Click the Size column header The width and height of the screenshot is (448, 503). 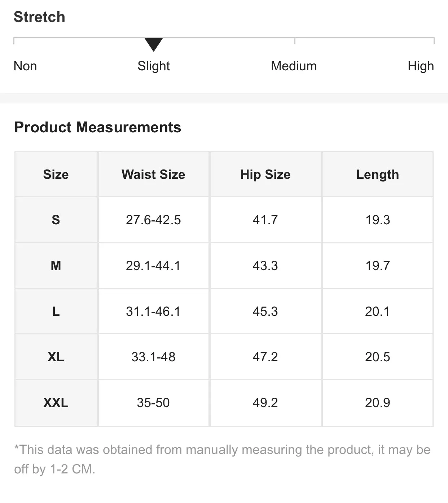click(x=56, y=175)
